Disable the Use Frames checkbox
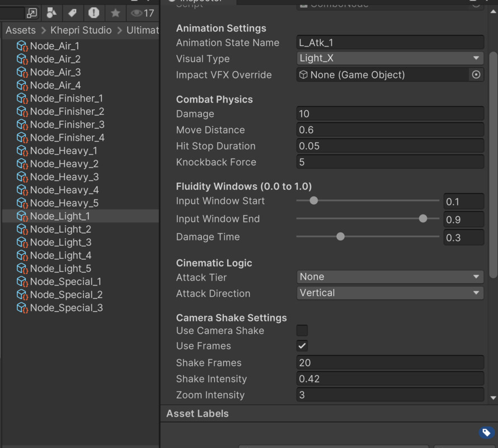 click(302, 346)
